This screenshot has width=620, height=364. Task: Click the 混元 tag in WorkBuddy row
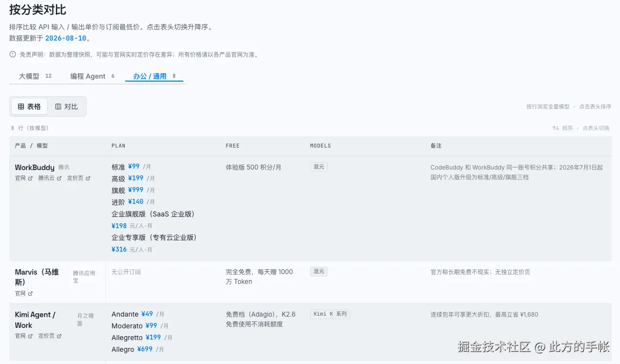click(319, 167)
